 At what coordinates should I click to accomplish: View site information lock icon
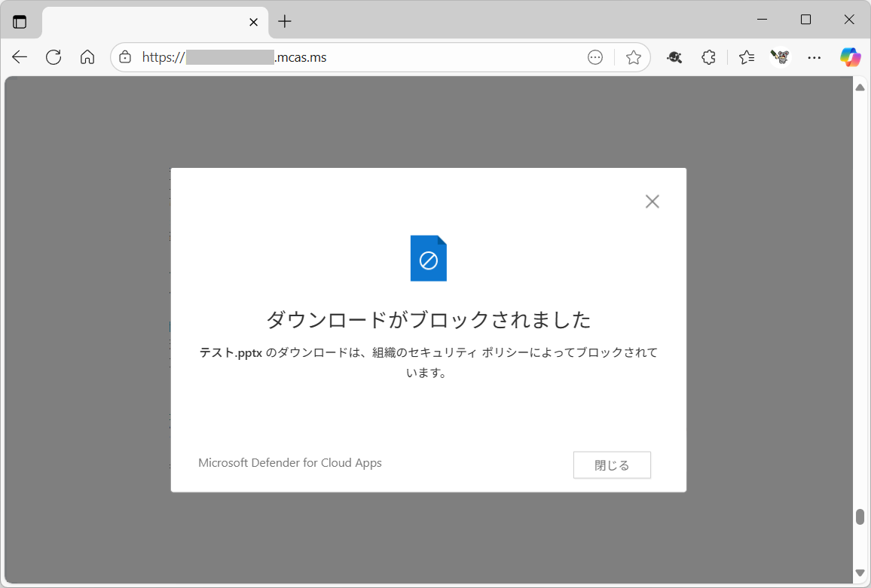click(x=126, y=57)
